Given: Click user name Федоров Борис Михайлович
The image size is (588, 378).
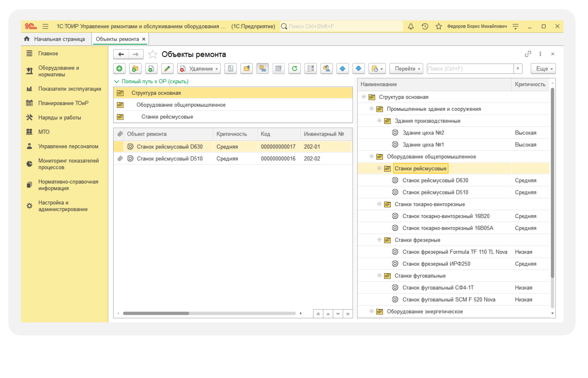Looking at the screenshot, I should (x=477, y=26).
